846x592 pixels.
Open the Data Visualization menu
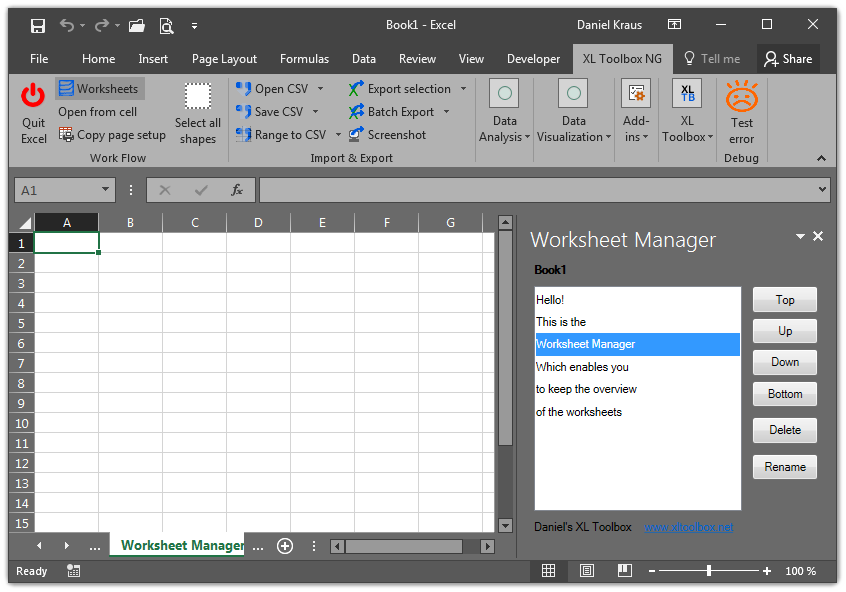click(574, 112)
